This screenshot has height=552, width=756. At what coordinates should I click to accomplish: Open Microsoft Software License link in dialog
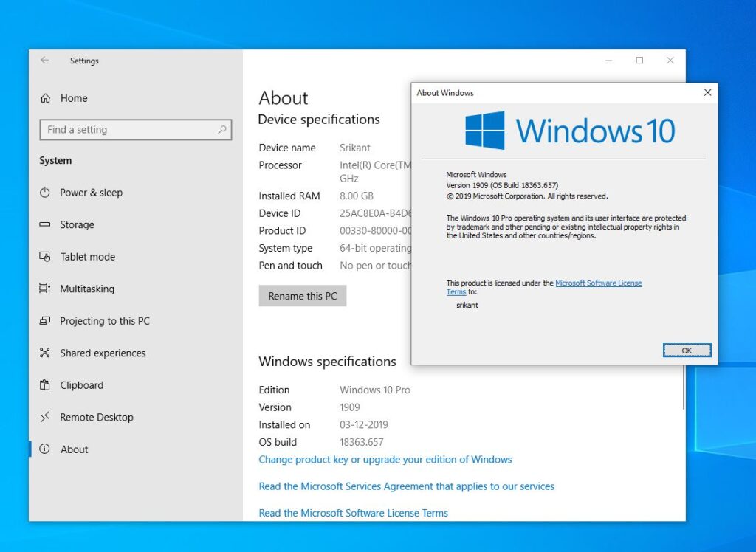click(598, 283)
